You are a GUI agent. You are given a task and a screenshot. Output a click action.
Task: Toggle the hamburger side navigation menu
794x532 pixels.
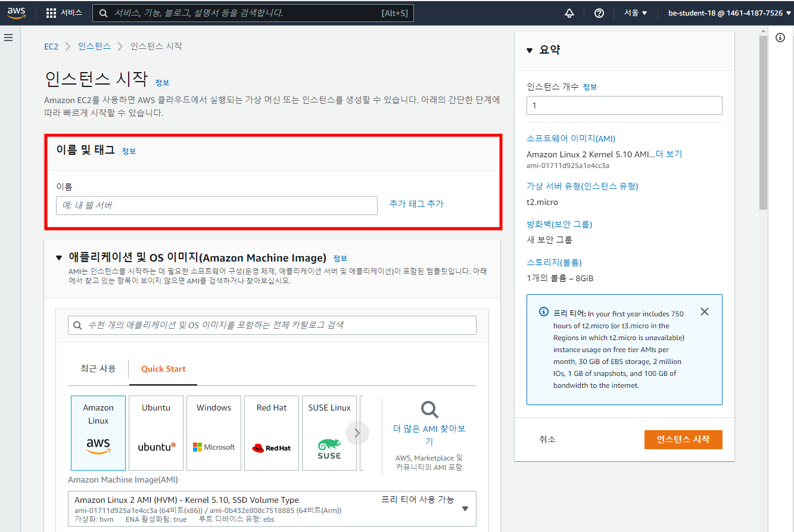[x=8, y=38]
